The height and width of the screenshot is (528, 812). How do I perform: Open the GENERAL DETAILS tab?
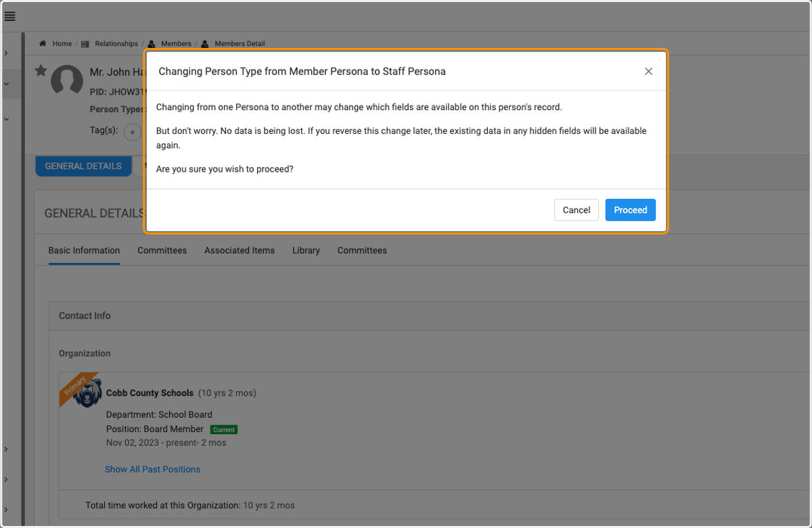[83, 166]
